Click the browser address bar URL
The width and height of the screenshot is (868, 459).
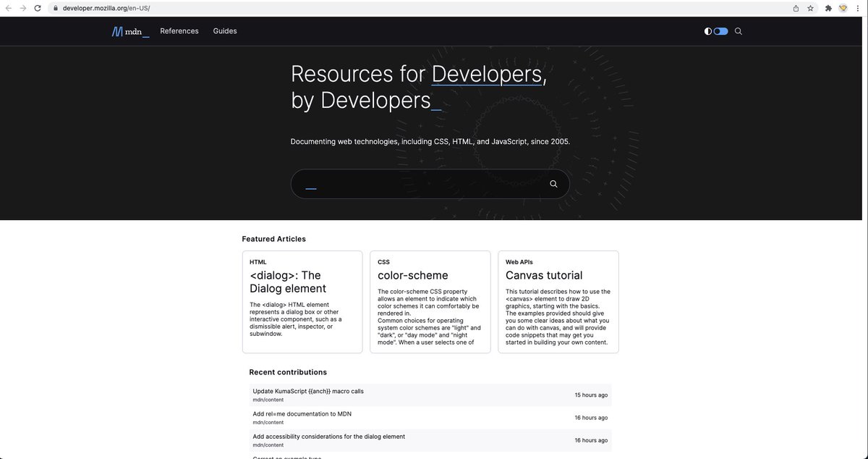coord(107,8)
